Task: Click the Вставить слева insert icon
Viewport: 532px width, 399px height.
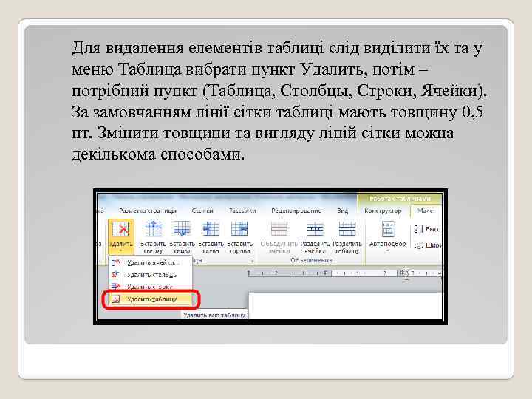Action: tap(211, 229)
